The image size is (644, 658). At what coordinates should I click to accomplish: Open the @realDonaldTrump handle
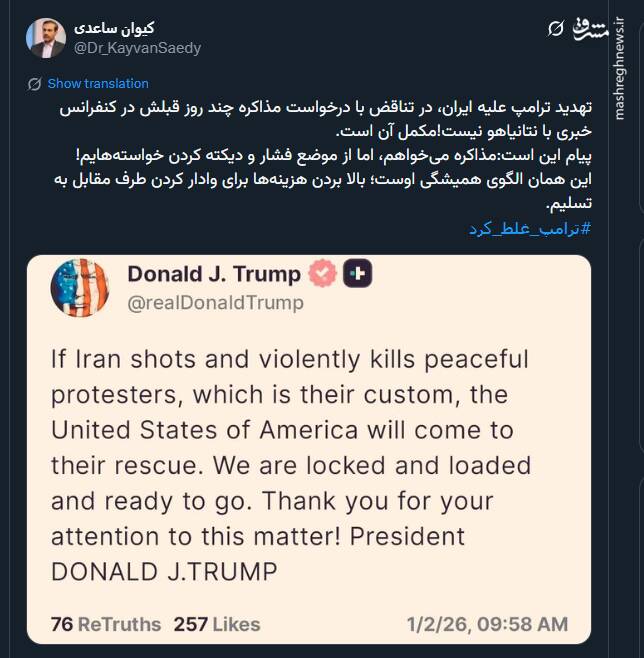(217, 303)
